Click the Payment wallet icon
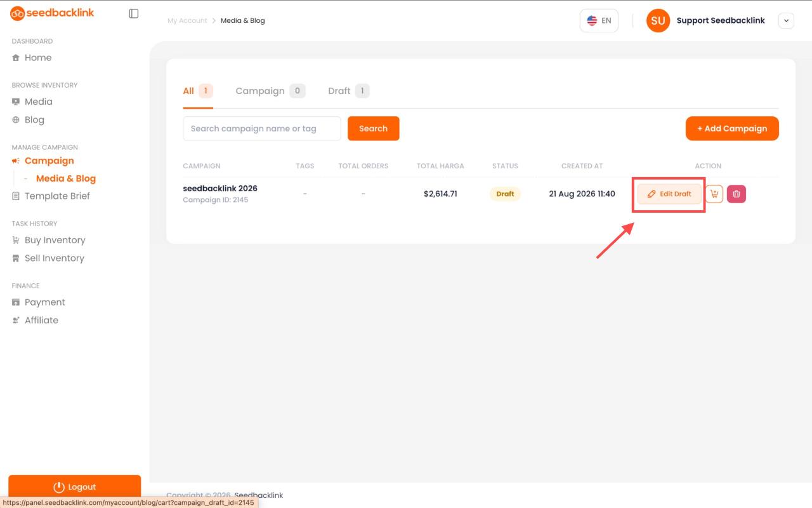This screenshot has height=508, width=812. 16,302
